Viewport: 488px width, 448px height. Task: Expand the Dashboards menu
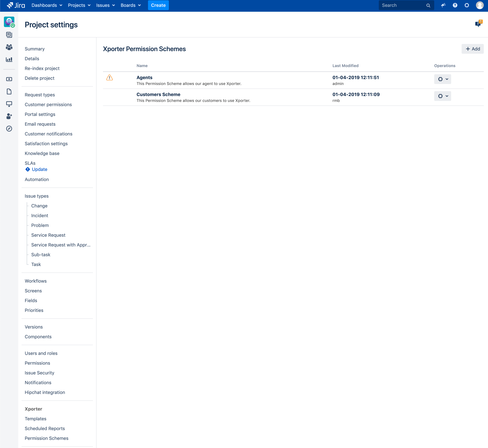point(47,5)
